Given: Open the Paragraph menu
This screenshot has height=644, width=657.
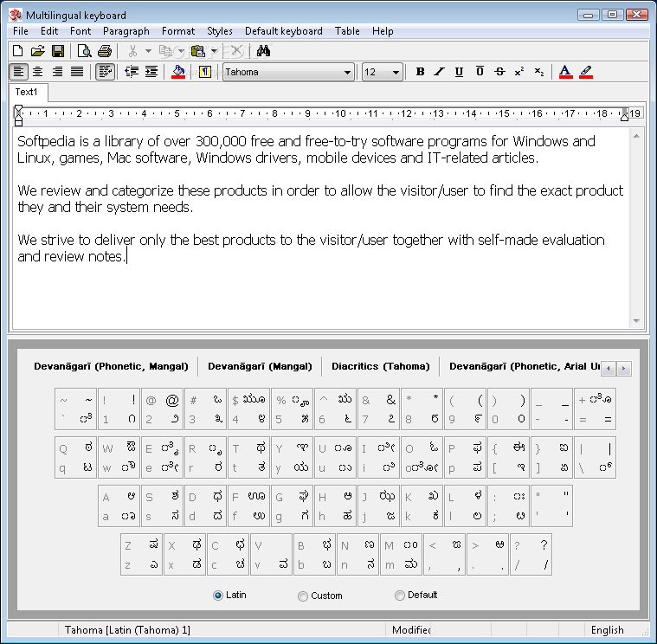Looking at the screenshot, I should coord(126,31).
